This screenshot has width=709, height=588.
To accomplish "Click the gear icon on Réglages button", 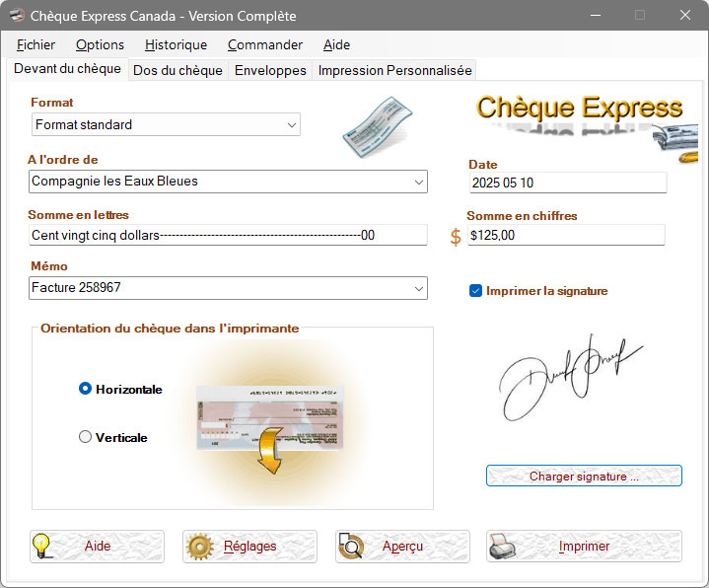I will point(199,547).
